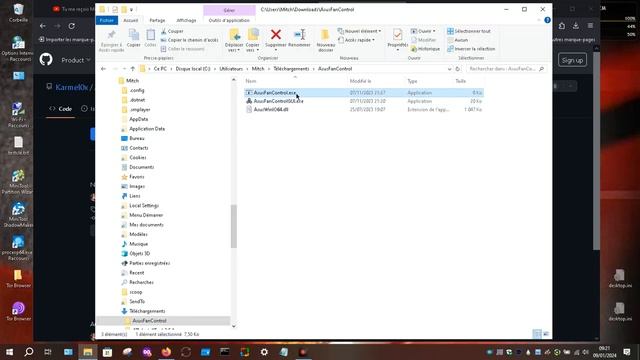Click Disque local (C:) in the breadcrumb
Viewport: 640px width, 360px height.
click(193, 69)
